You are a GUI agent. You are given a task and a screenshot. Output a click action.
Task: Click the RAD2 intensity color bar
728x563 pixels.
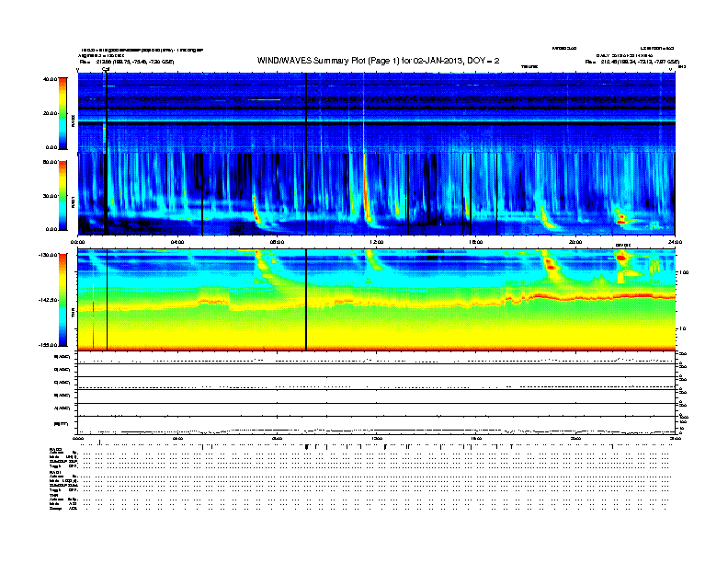click(63, 113)
